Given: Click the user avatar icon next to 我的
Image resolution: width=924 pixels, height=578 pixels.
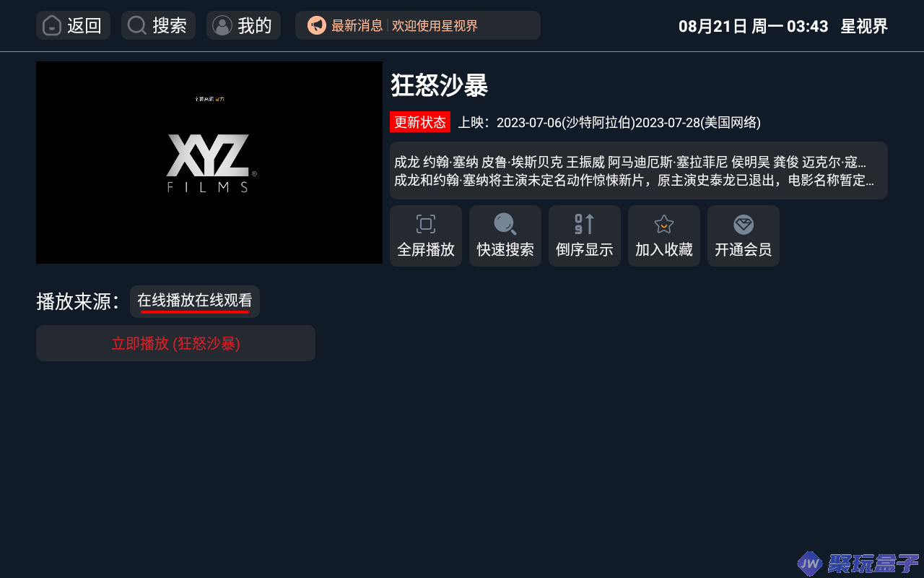Looking at the screenshot, I should [222, 25].
